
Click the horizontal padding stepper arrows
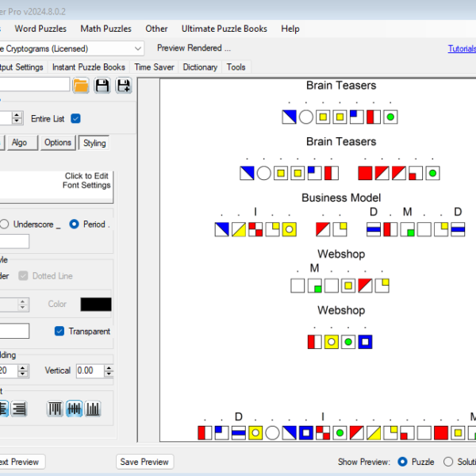(23, 370)
